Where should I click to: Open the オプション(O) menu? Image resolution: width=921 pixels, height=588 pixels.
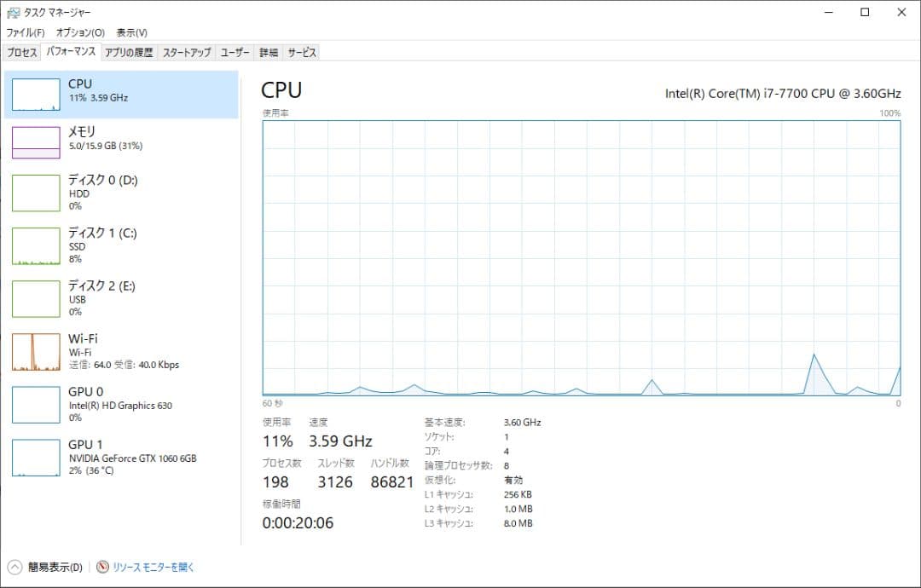(80, 32)
